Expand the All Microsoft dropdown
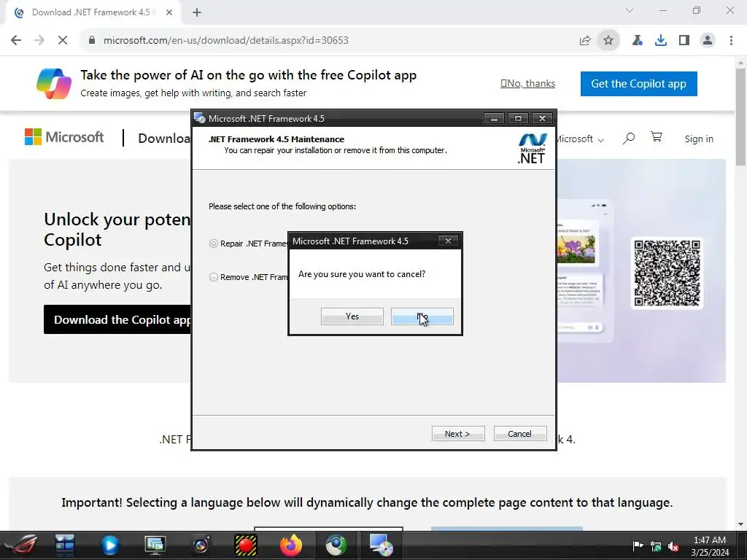This screenshot has width=747, height=560. pyautogui.click(x=580, y=139)
